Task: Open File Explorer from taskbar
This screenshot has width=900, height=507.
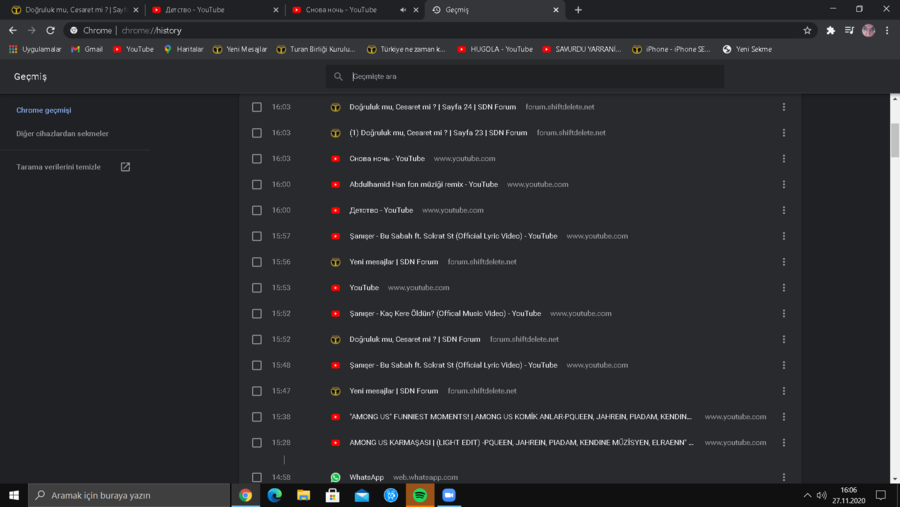Action: coord(304,495)
